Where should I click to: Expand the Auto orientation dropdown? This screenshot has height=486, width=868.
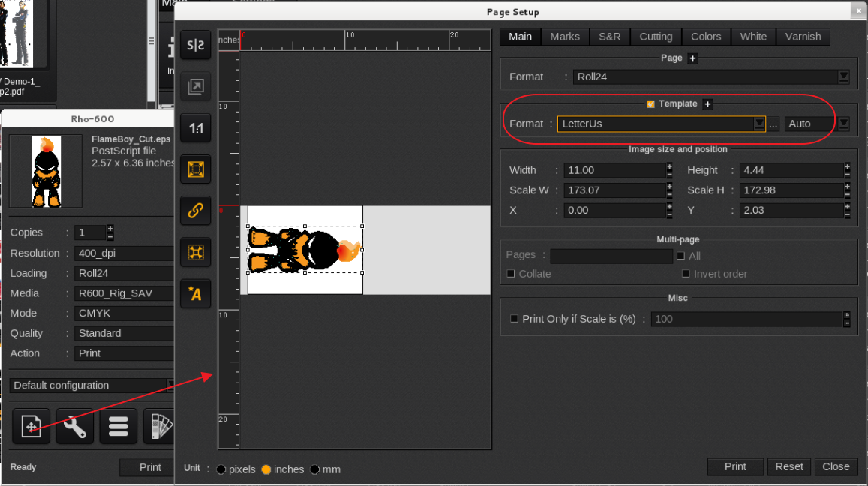tap(843, 124)
